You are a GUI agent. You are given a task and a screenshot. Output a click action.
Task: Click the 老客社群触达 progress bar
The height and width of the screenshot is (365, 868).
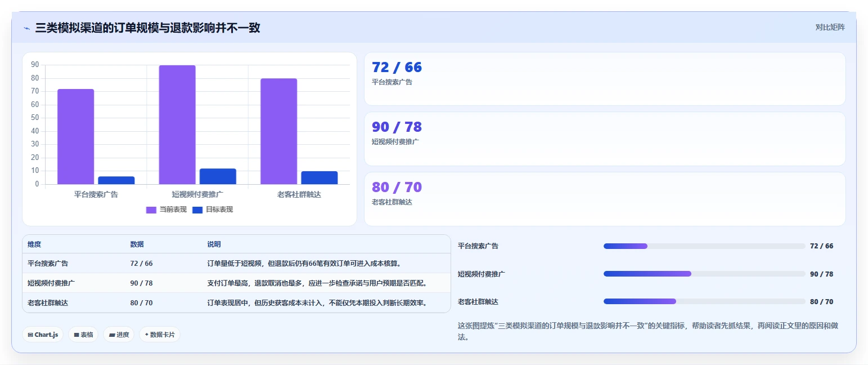point(704,301)
